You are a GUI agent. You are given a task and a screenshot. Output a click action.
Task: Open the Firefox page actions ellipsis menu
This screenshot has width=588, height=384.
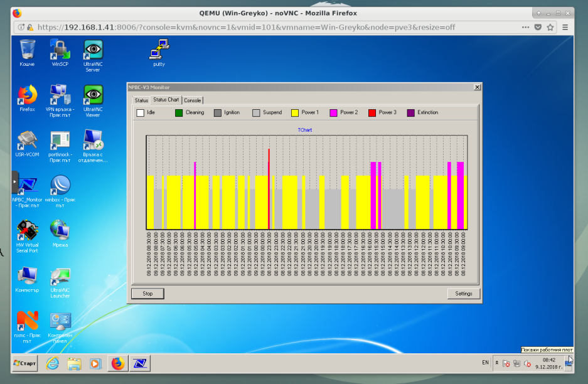tap(525, 28)
